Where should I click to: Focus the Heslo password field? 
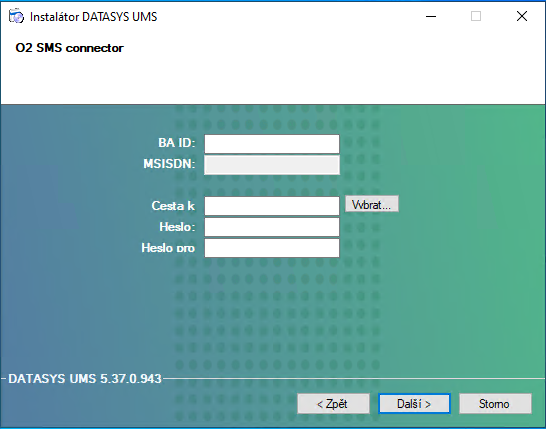tap(272, 227)
